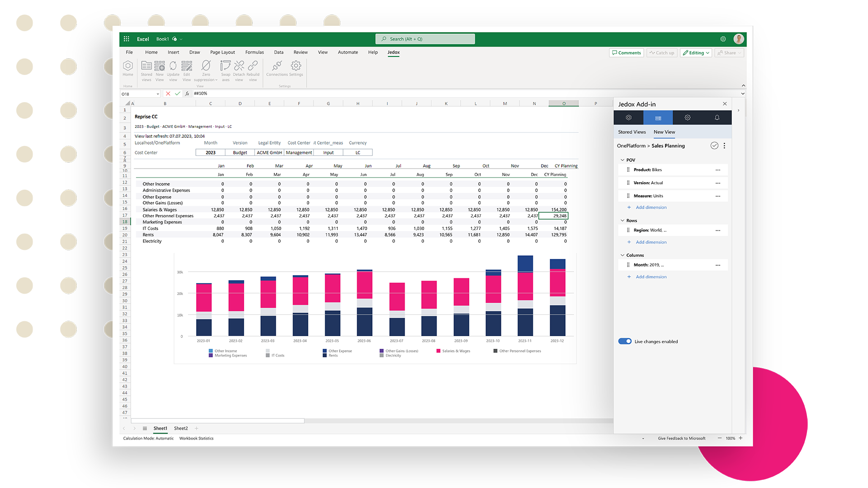Collapse the ribbon with chevron
The width and height of the screenshot is (868, 488).
point(743,85)
